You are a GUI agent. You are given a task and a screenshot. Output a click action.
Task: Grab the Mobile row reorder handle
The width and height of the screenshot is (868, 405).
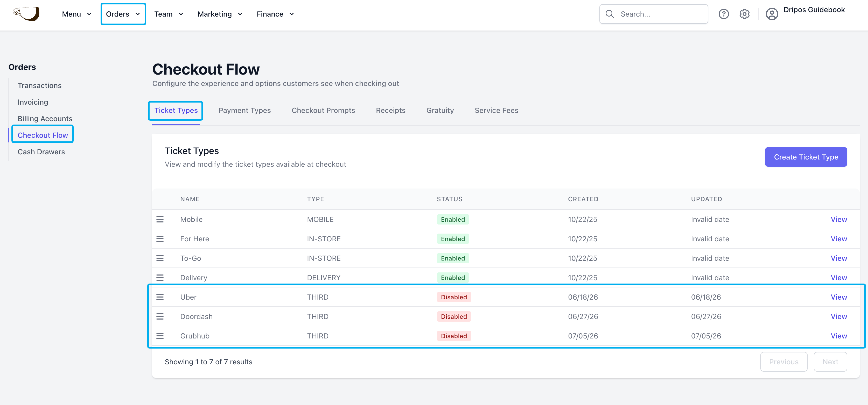pos(160,220)
